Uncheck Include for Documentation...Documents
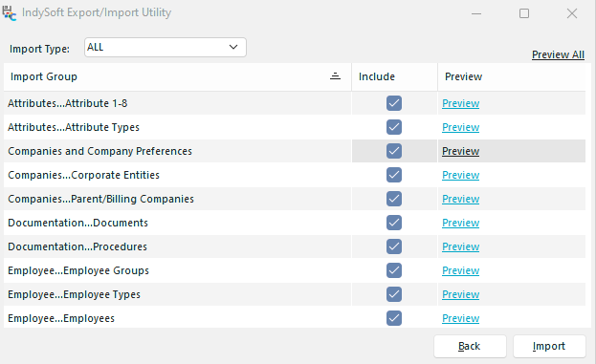Viewport: 596px width, 364px height. click(394, 223)
